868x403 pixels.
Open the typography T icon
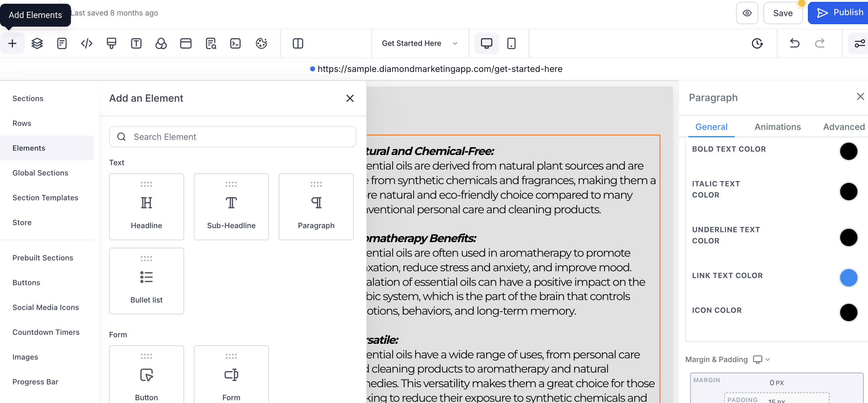[136, 43]
